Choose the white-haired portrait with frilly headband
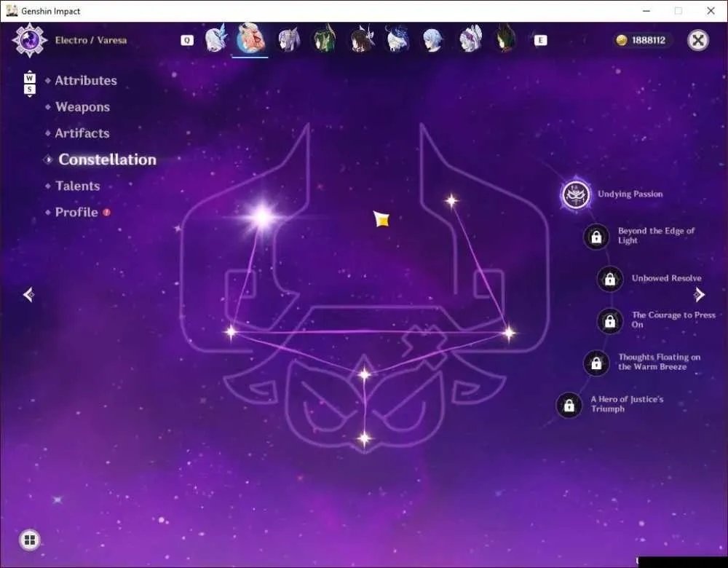 [x=470, y=39]
